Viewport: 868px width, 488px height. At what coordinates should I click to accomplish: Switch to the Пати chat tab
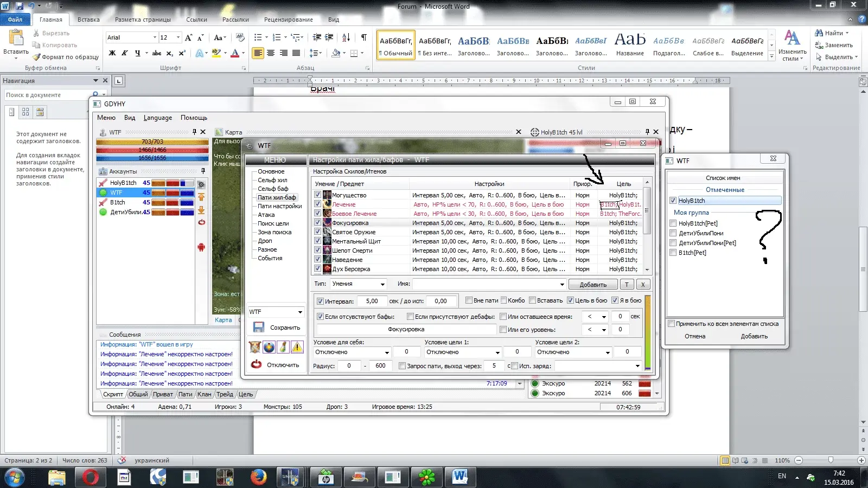click(185, 394)
